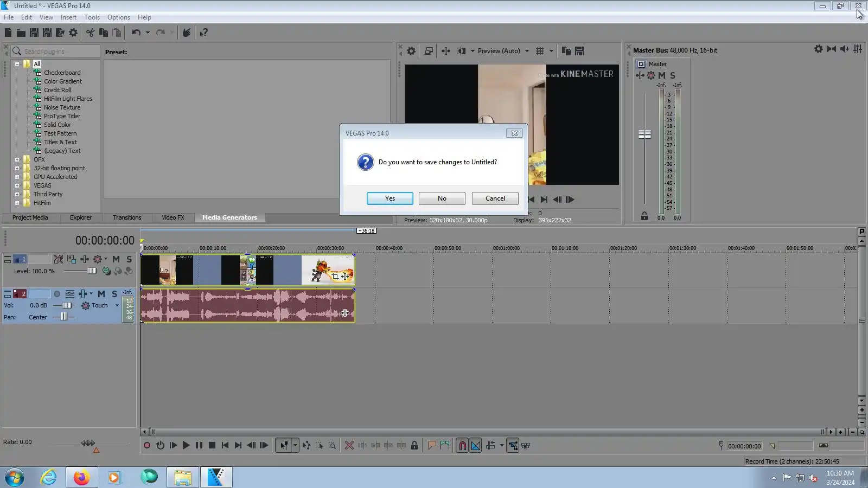Select the Zoom edit tool
The image size is (868, 488).
click(x=332, y=446)
